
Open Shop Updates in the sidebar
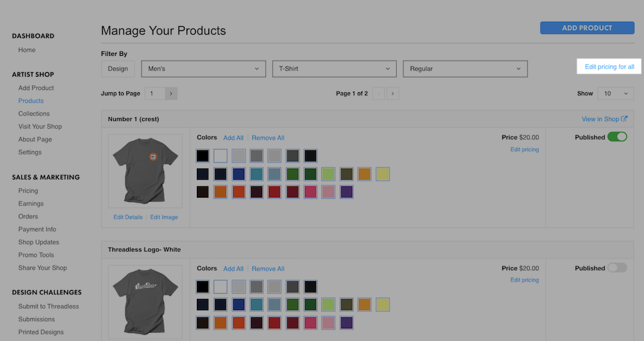39,242
